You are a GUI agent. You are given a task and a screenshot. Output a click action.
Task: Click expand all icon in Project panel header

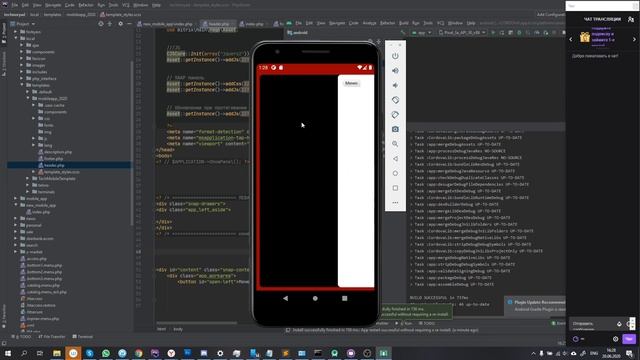pyautogui.click(x=110, y=24)
